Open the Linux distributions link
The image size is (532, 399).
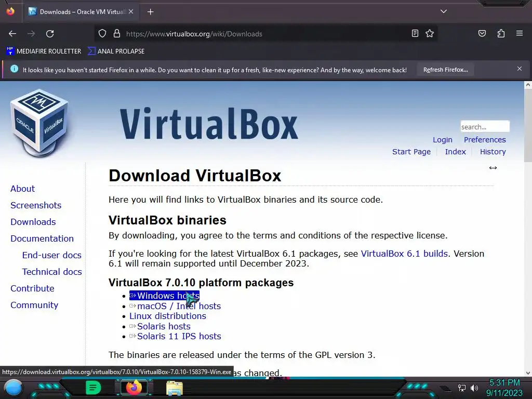168,316
